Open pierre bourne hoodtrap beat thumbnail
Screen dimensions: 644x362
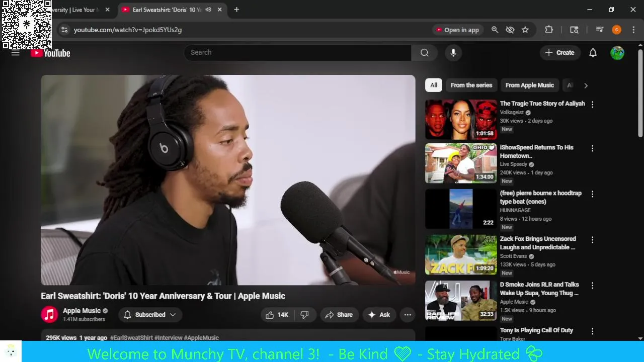point(461,209)
